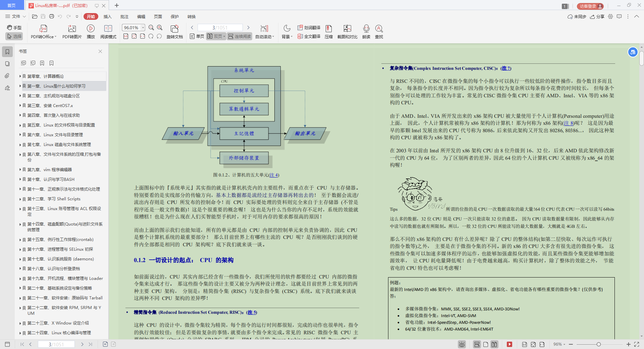Click the 未同步 sync button
Image resolution: width=644 pixels, height=349 pixels.
[x=578, y=16]
